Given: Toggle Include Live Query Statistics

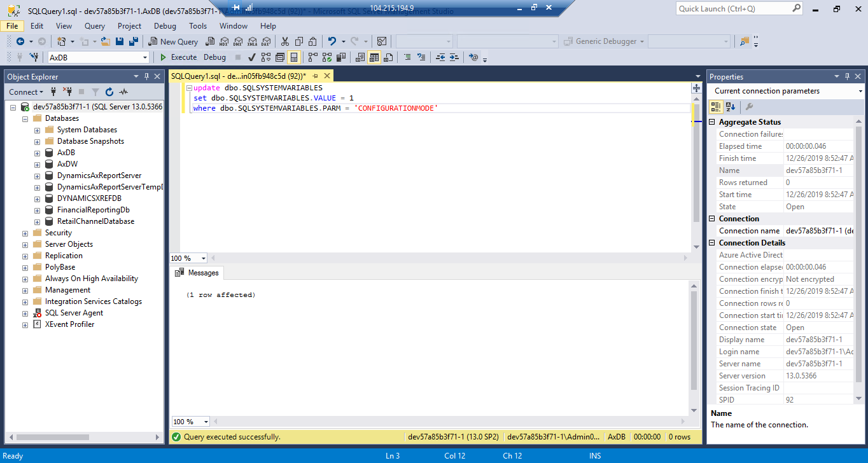Looking at the screenshot, I should (x=326, y=57).
